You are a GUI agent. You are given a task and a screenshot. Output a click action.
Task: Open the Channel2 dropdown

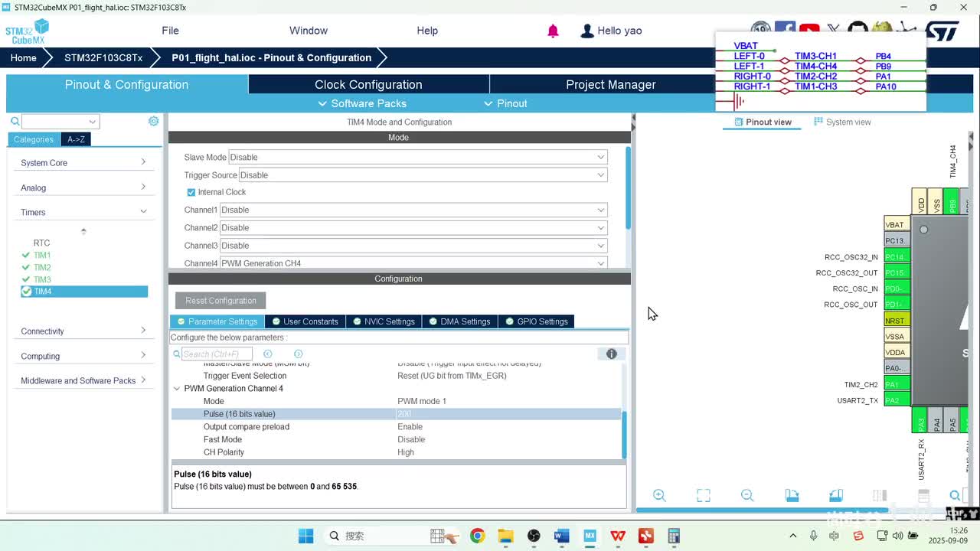coord(414,227)
